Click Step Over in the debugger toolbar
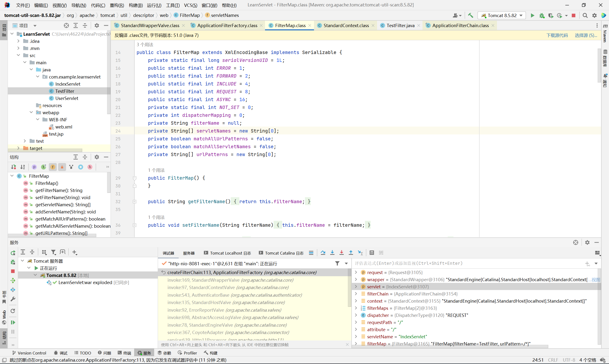 [323, 253]
